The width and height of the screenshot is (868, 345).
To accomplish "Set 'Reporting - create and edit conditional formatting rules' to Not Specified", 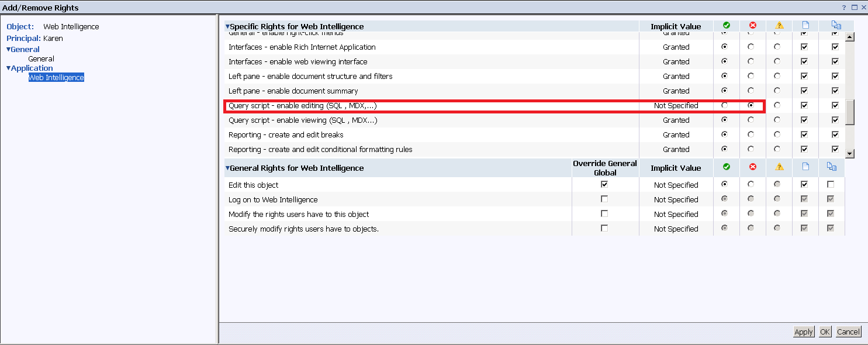I will pos(777,149).
